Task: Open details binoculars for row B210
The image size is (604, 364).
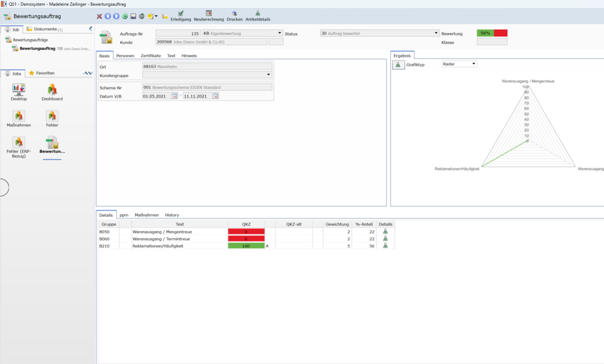Action: (x=386, y=246)
